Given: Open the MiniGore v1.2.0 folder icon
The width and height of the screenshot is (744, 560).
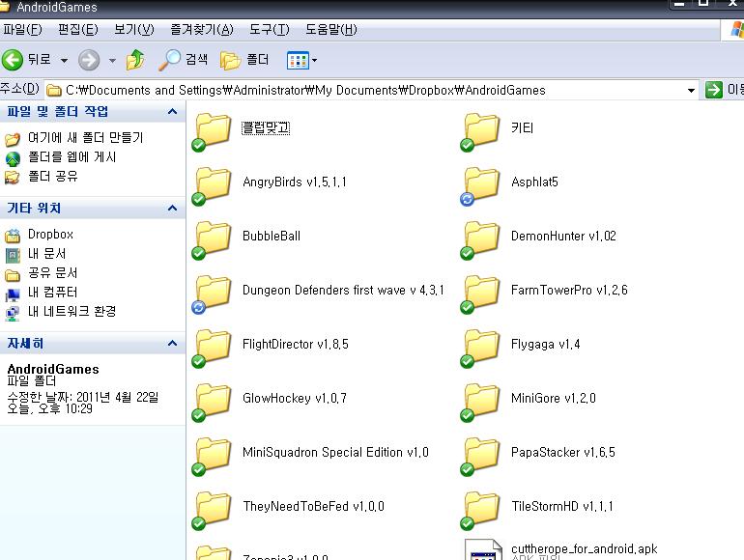Looking at the screenshot, I should pyautogui.click(x=480, y=402).
